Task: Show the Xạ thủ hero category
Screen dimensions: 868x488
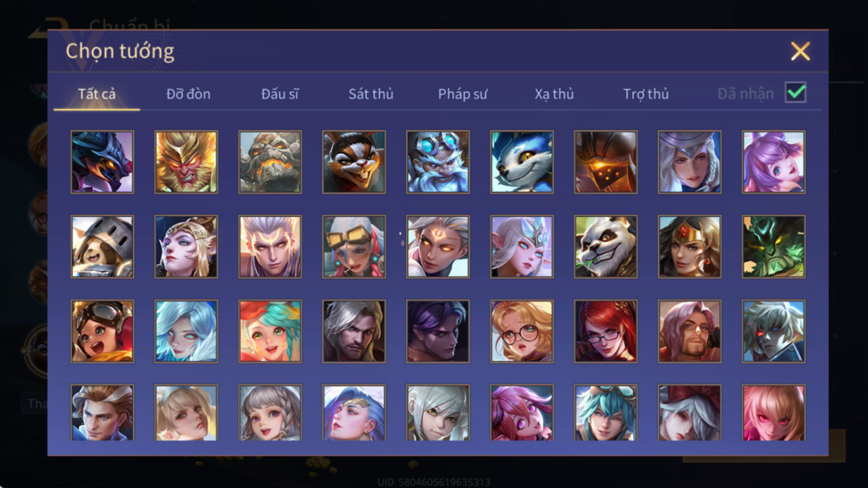Action: point(554,94)
